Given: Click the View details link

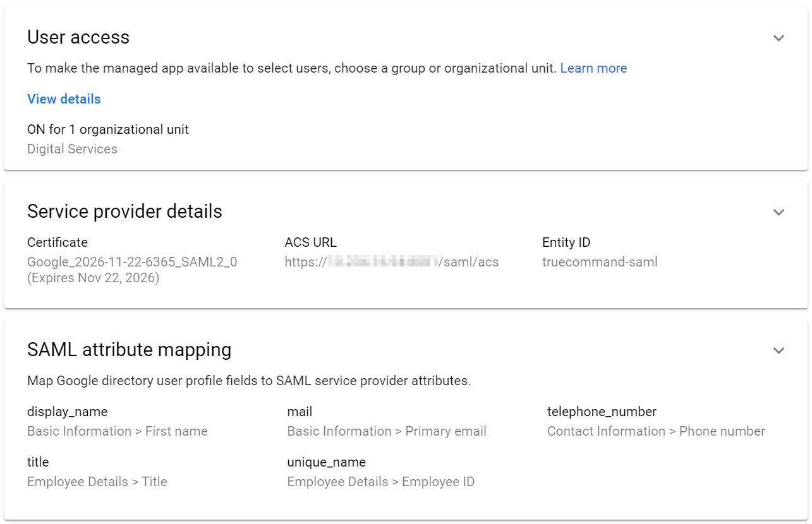Looking at the screenshot, I should click(x=64, y=99).
